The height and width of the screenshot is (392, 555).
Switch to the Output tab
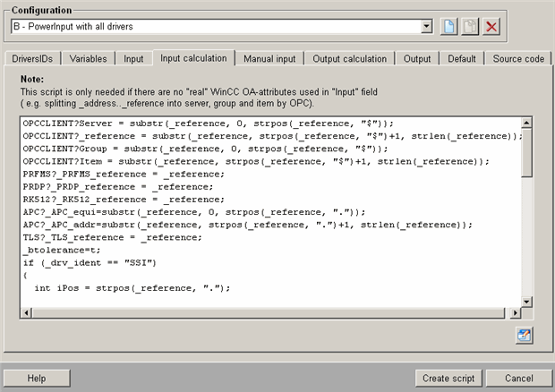pos(417,59)
